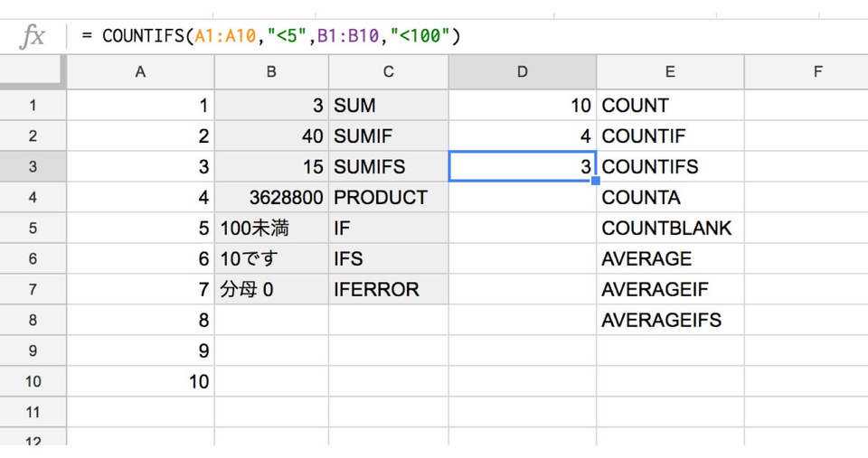Select column A header
This screenshot has height=458, width=868.
coord(141,72)
